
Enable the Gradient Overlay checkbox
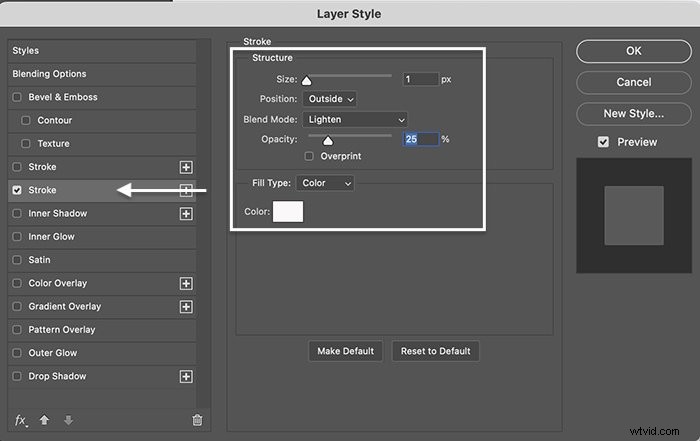click(x=17, y=306)
